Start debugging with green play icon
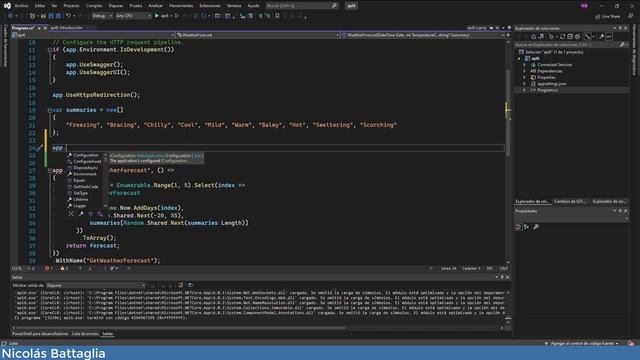 click(157, 16)
